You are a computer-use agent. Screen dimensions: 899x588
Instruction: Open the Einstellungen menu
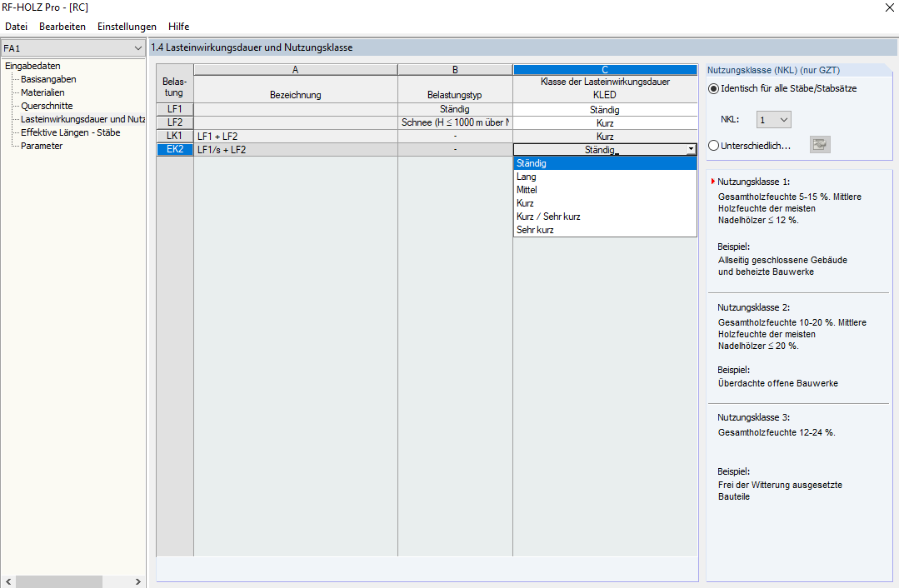coord(127,27)
